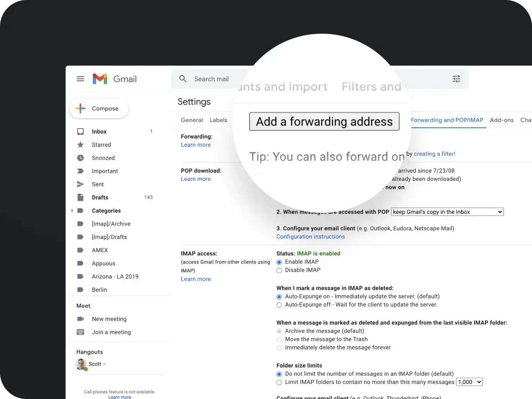Click the Search mail field

point(212,78)
